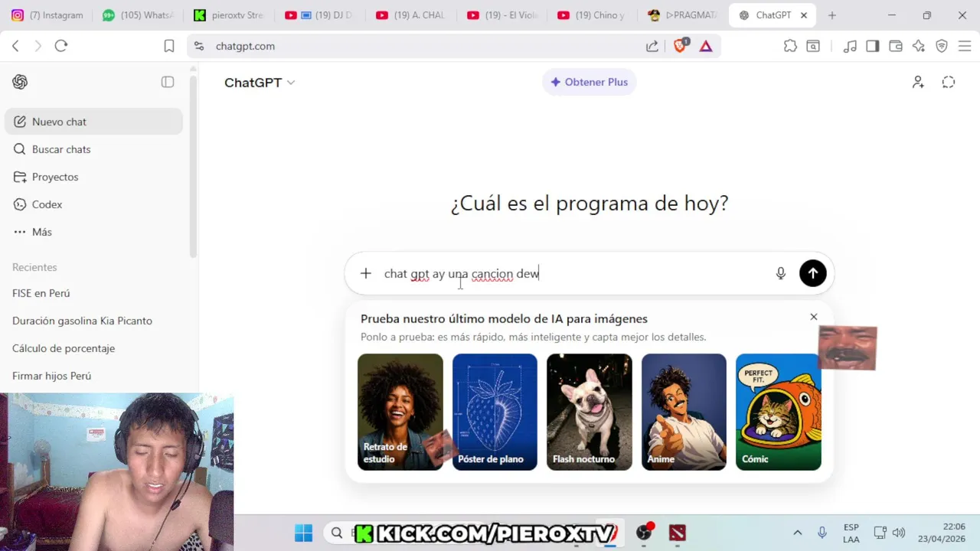Open the Brave Shields lion icon
Screen dimensions: 980x551
[680, 46]
